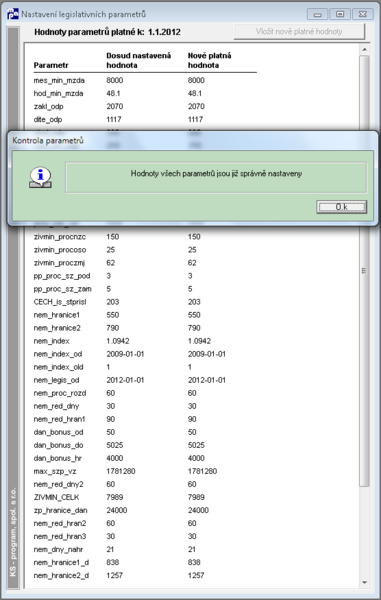Close the Nastavení legislativních parametrů window
381x600 pixels.
pyautogui.click(x=362, y=14)
